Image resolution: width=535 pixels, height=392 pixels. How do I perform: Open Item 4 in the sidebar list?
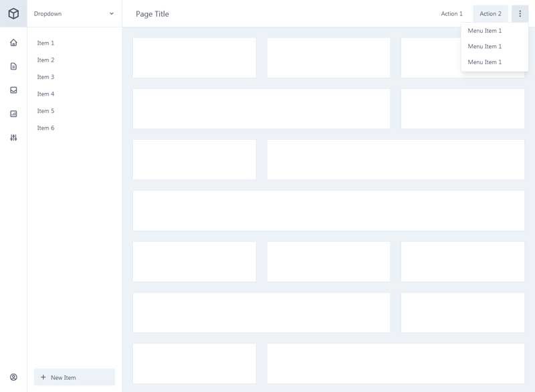(46, 94)
